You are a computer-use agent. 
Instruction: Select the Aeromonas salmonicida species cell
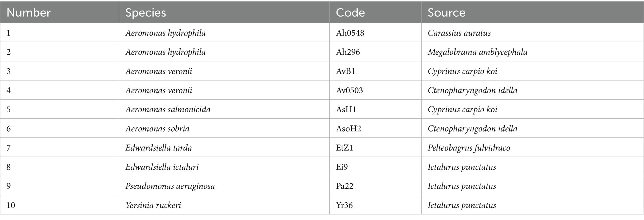click(x=224, y=109)
